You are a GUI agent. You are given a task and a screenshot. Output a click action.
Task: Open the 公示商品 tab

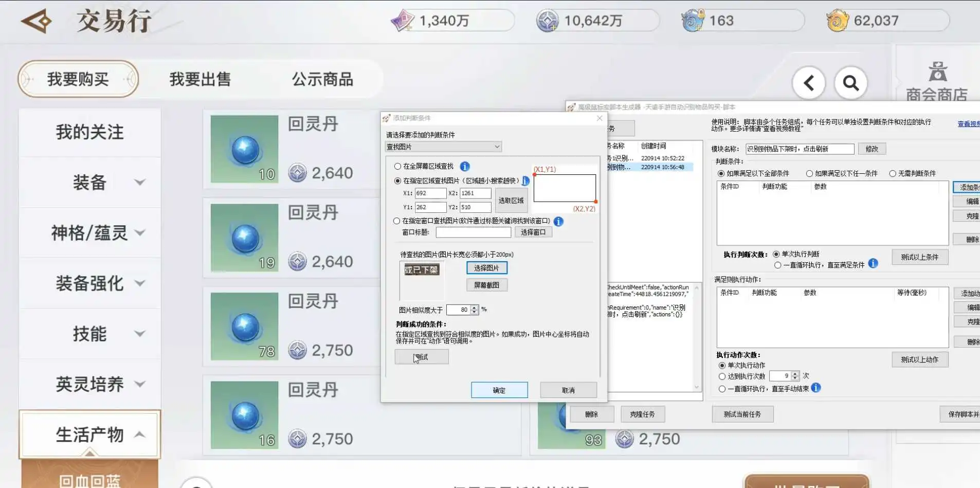pos(322,79)
